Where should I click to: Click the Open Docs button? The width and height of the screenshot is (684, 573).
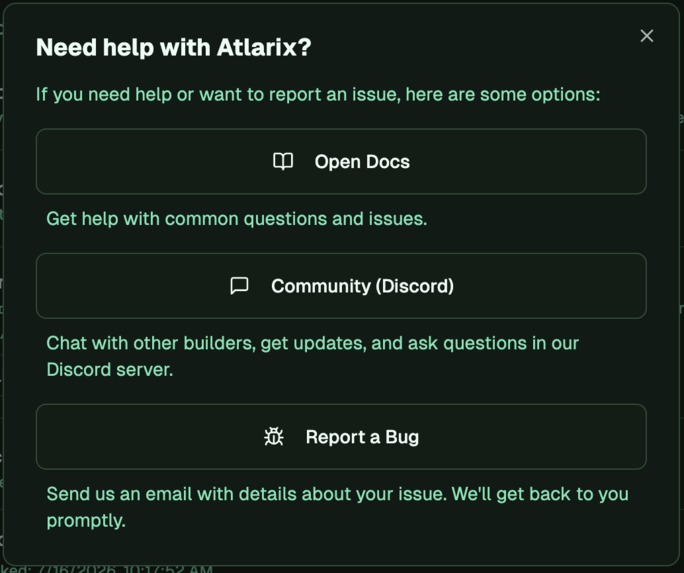click(341, 161)
